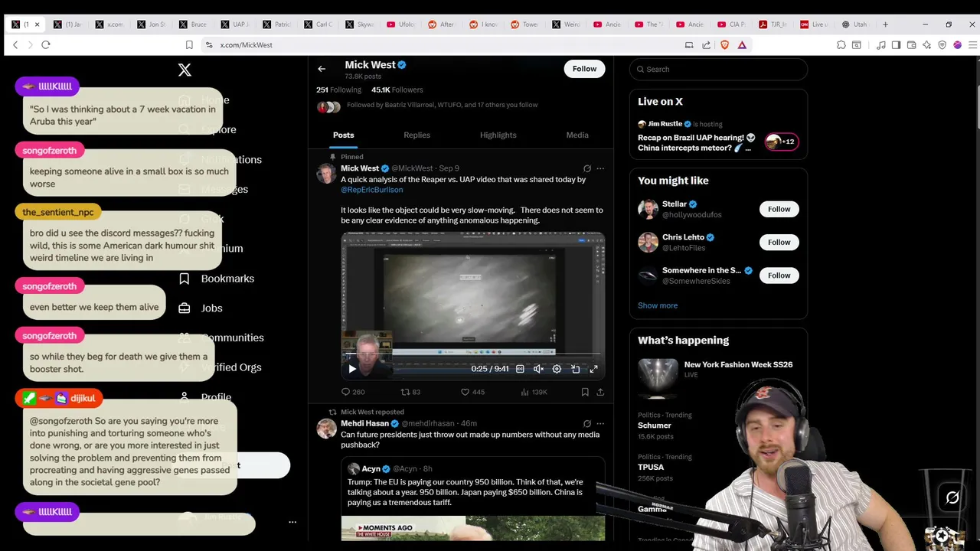Open a new browser tab
The width and height of the screenshot is (980, 551).
coord(885,24)
